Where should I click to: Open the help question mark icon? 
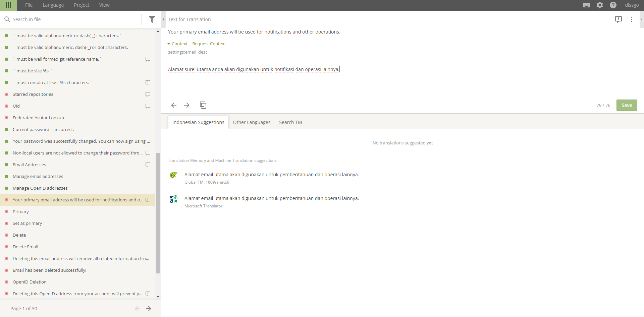click(613, 5)
